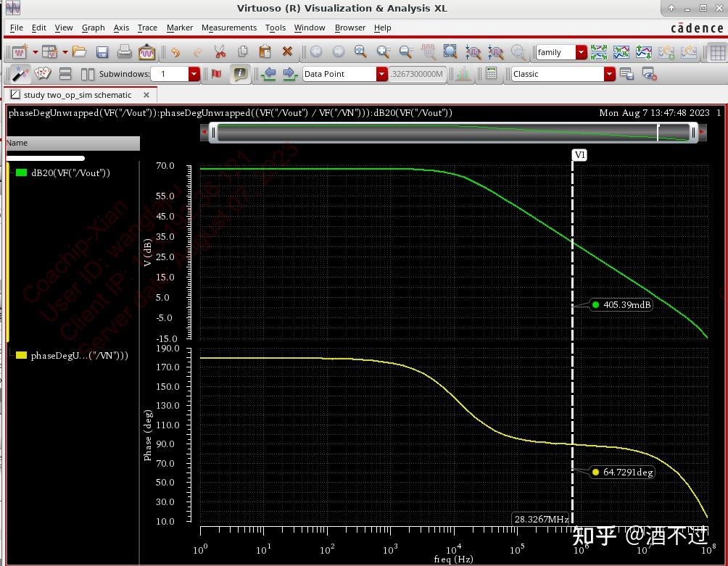Open the 'Classic' workspace dropdown
Viewport: 728px width, 566px height.
(610, 74)
